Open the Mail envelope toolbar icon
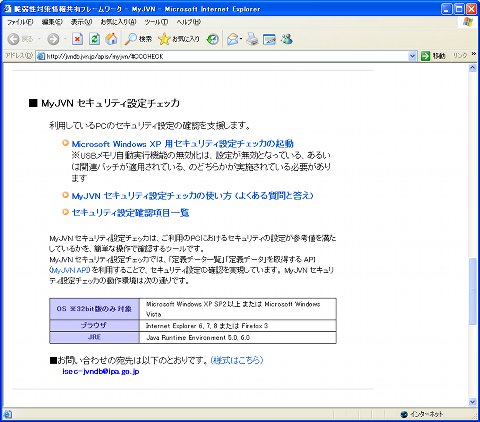 point(233,39)
